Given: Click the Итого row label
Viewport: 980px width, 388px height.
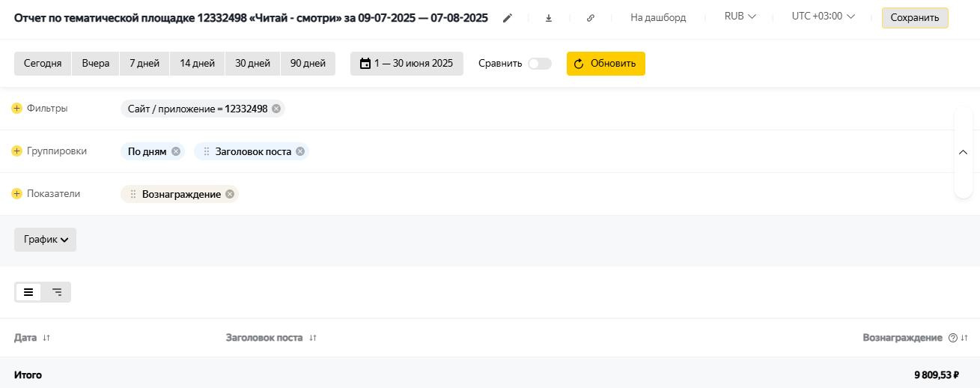Looking at the screenshot, I should [28, 375].
